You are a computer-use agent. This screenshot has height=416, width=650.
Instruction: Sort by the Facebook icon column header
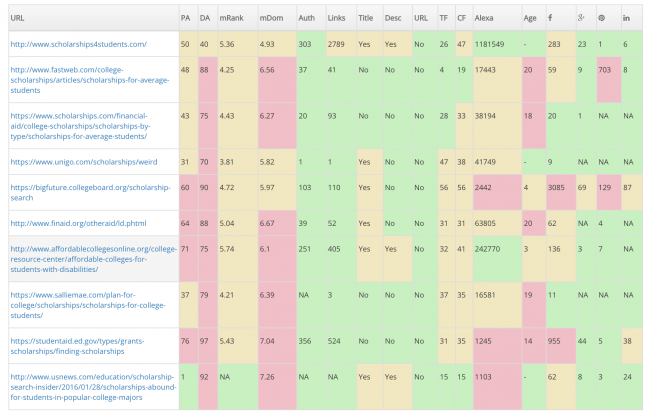pos(550,18)
